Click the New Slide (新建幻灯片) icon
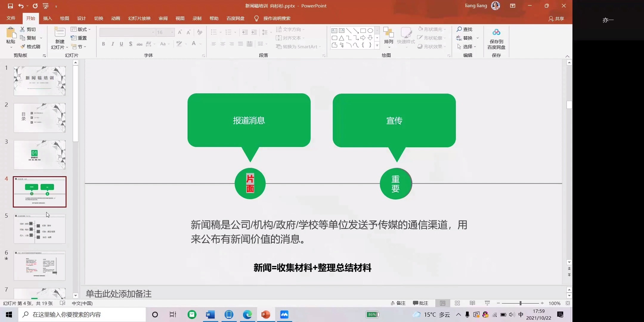Image resolution: width=644 pixels, height=322 pixels. (x=60, y=32)
